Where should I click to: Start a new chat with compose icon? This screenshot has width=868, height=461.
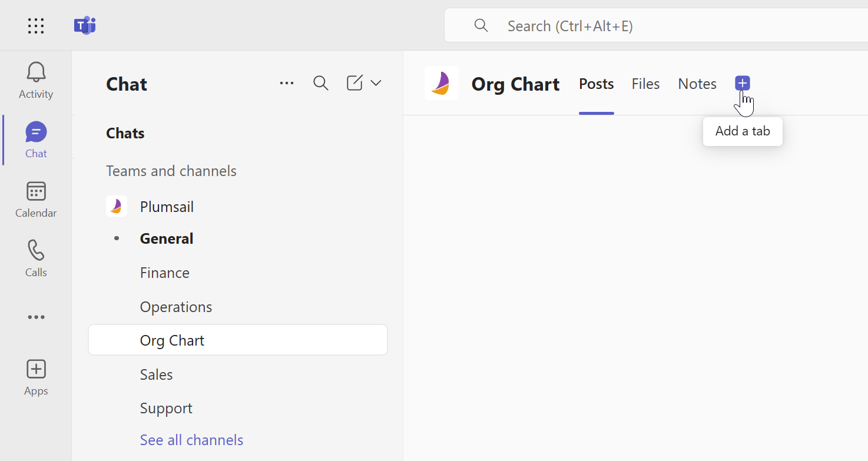pyautogui.click(x=355, y=84)
